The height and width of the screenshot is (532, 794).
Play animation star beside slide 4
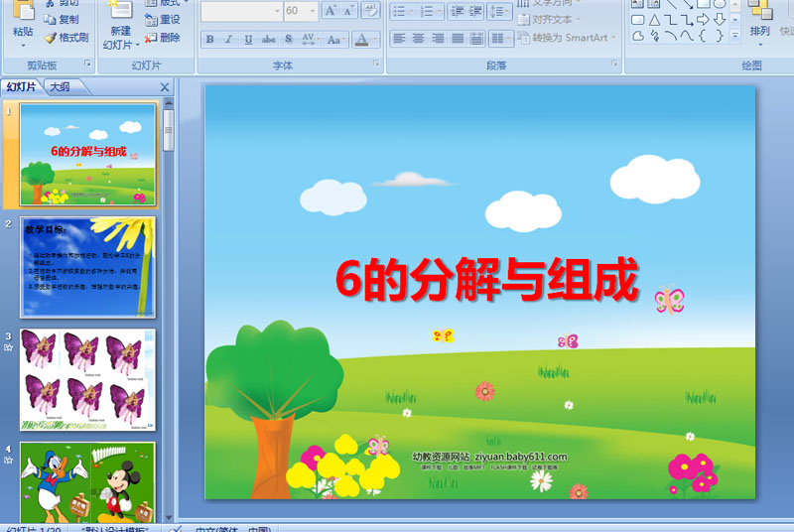pyautogui.click(x=8, y=461)
